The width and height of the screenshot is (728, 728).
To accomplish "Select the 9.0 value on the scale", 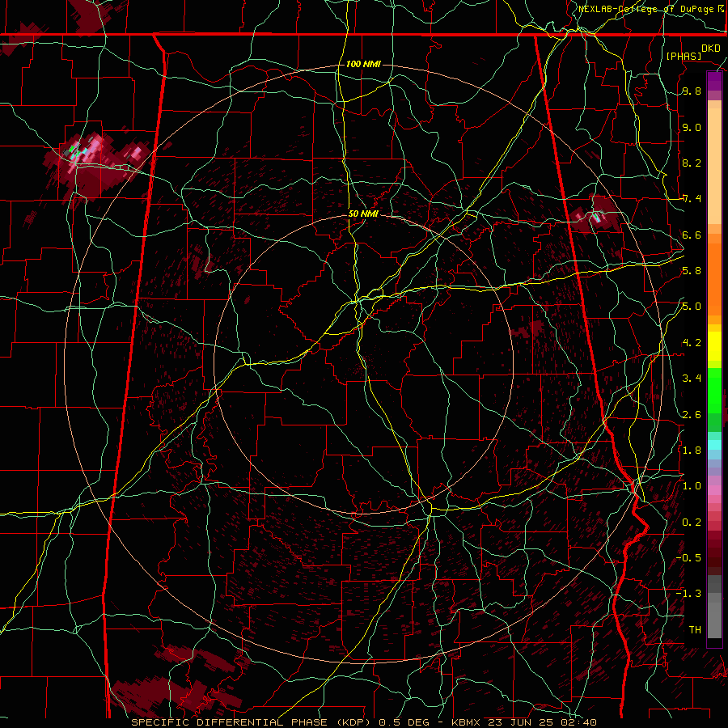I will [x=692, y=127].
